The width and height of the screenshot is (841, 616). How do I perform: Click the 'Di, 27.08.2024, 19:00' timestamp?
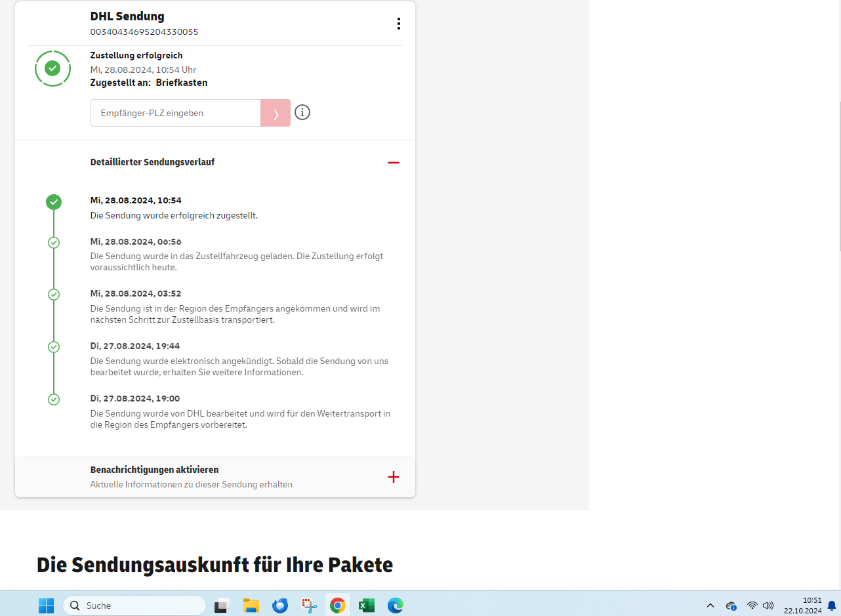coord(135,398)
